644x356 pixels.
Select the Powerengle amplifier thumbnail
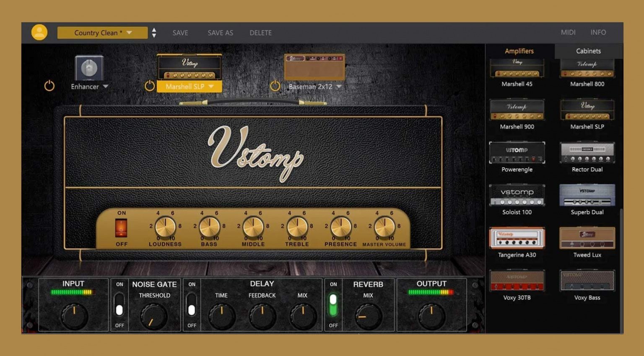[517, 152]
